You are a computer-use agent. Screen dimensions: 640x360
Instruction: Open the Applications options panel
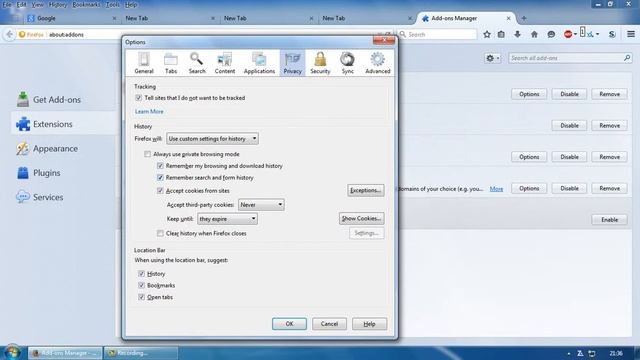click(259, 63)
